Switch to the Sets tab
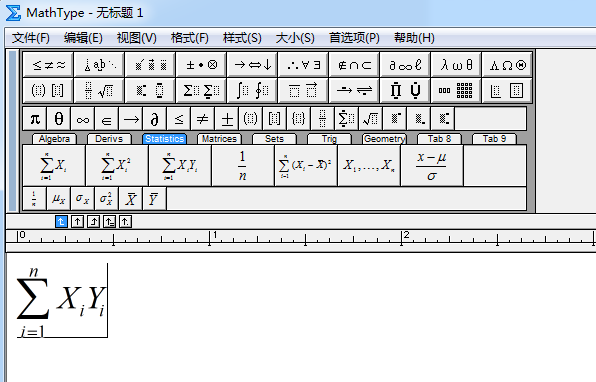Image resolution: width=596 pixels, height=382 pixels. pyautogui.click(x=274, y=139)
